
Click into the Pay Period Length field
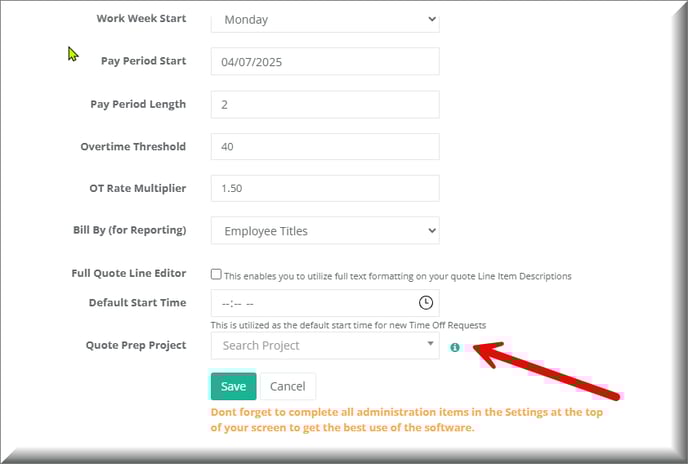coord(325,104)
